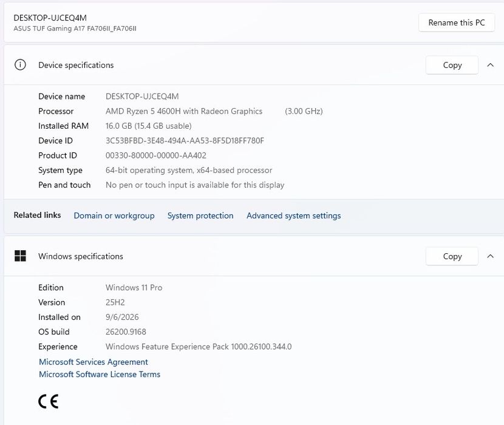The height and width of the screenshot is (425, 504).
Task: Click the DESKTOP-UJCEQ4M header title
Action: pos(50,18)
